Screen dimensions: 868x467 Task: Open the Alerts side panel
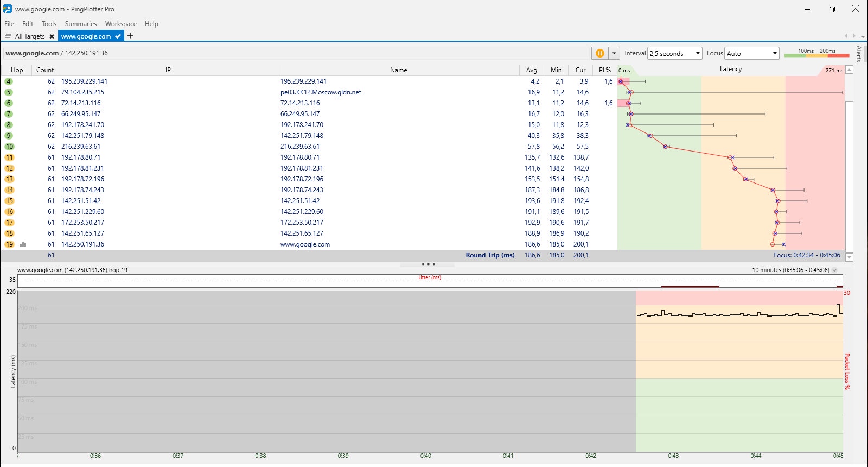coord(859,54)
